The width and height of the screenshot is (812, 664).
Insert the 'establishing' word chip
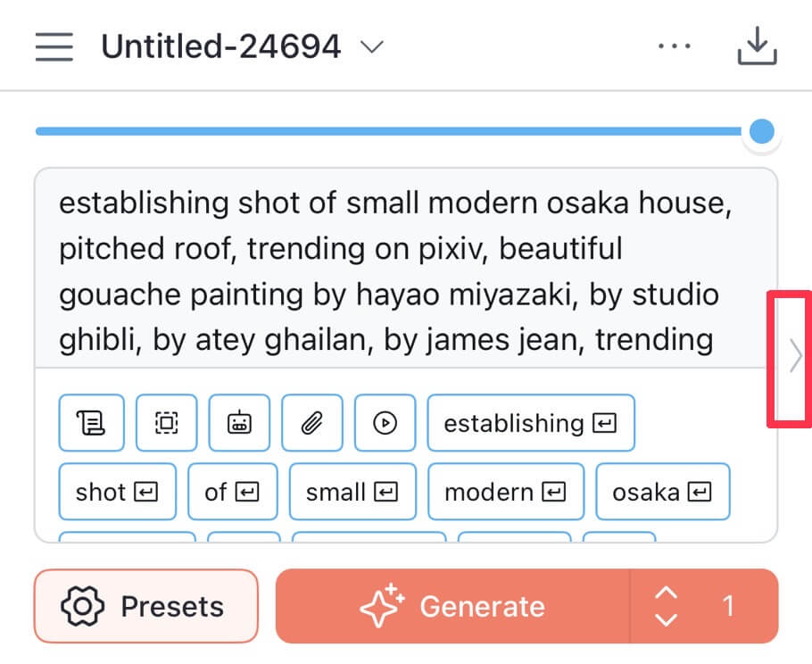click(531, 423)
